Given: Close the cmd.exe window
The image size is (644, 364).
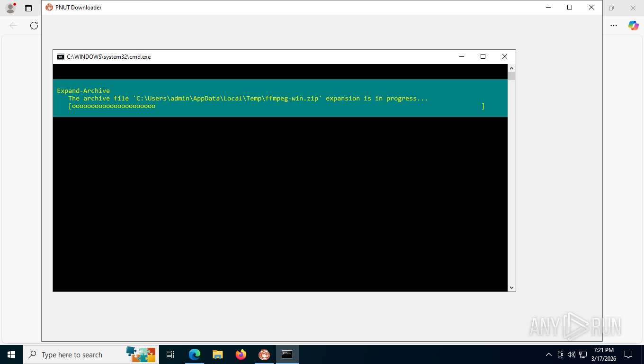Looking at the screenshot, I should pos(505,56).
